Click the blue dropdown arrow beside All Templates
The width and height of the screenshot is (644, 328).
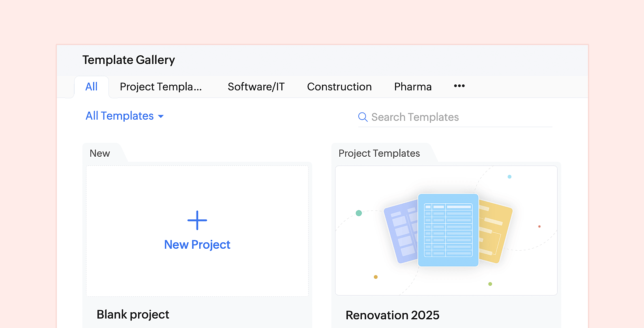[161, 116]
